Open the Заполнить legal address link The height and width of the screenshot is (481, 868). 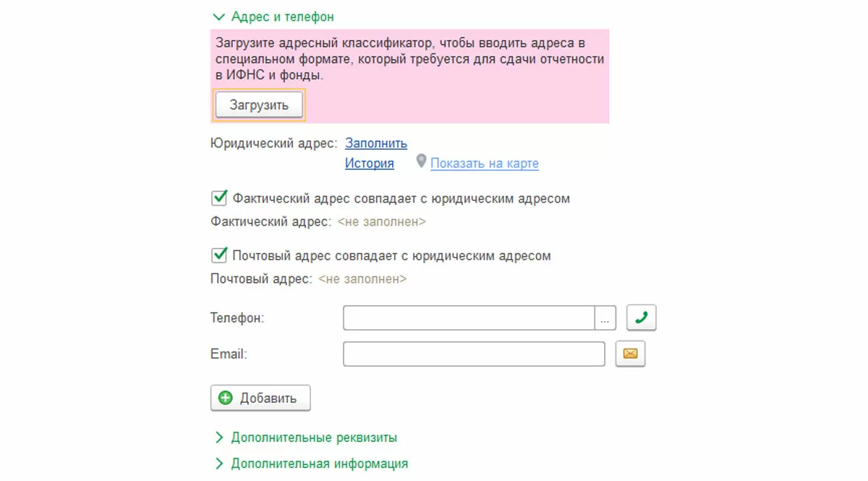(x=376, y=143)
